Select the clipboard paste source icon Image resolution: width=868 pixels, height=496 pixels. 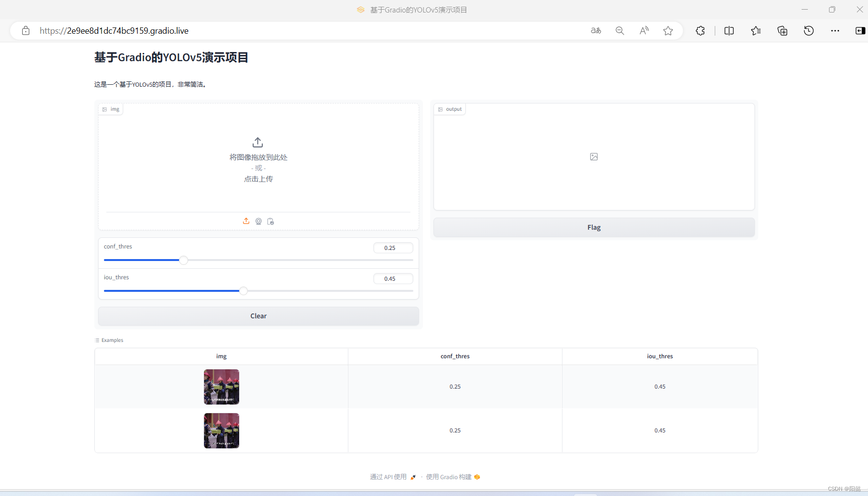tap(271, 221)
